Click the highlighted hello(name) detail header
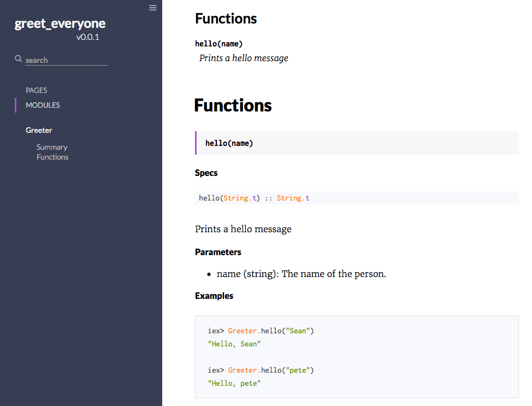This screenshot has width=532, height=406. click(x=229, y=143)
